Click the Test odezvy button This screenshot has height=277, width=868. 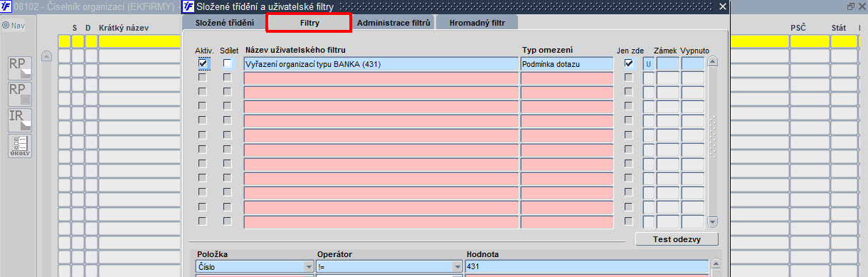(677, 239)
